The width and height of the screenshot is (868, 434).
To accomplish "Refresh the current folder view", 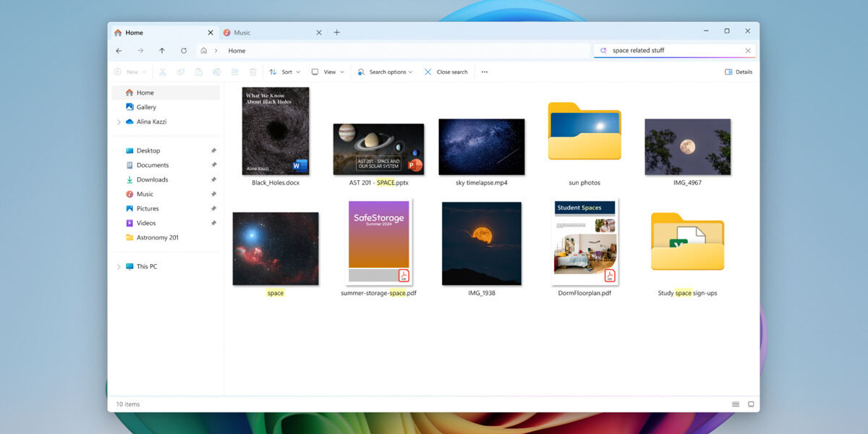I will pyautogui.click(x=184, y=51).
